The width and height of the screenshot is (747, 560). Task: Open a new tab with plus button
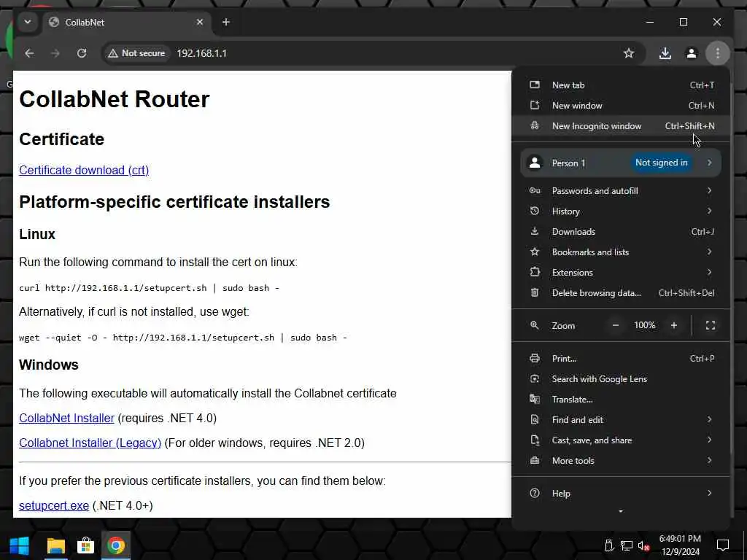226,22
